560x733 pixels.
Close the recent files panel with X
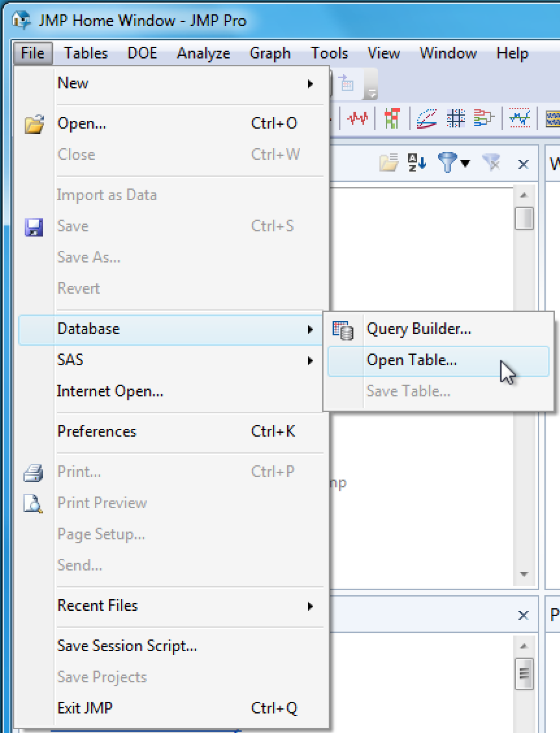[x=523, y=615]
